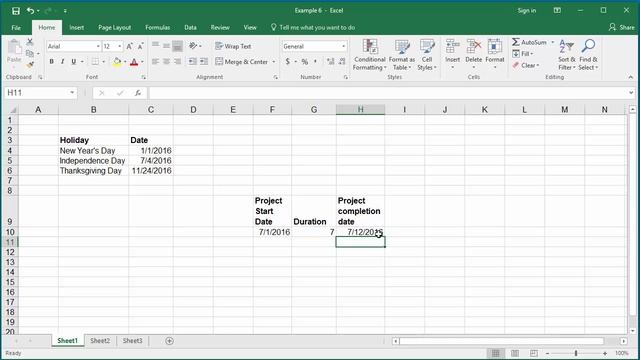Switch to the Formulas ribbon tab
This screenshot has width=640, height=360.
point(158,28)
